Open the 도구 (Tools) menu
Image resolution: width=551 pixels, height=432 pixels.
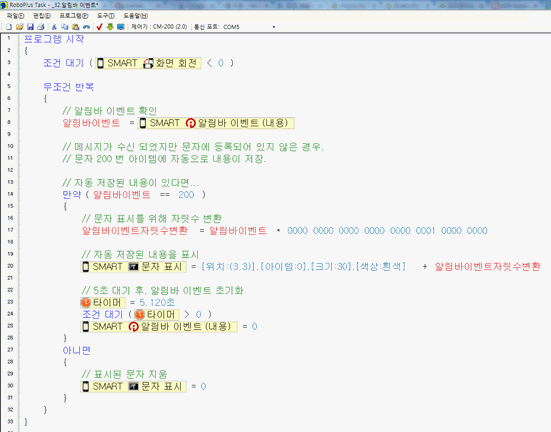pos(106,16)
